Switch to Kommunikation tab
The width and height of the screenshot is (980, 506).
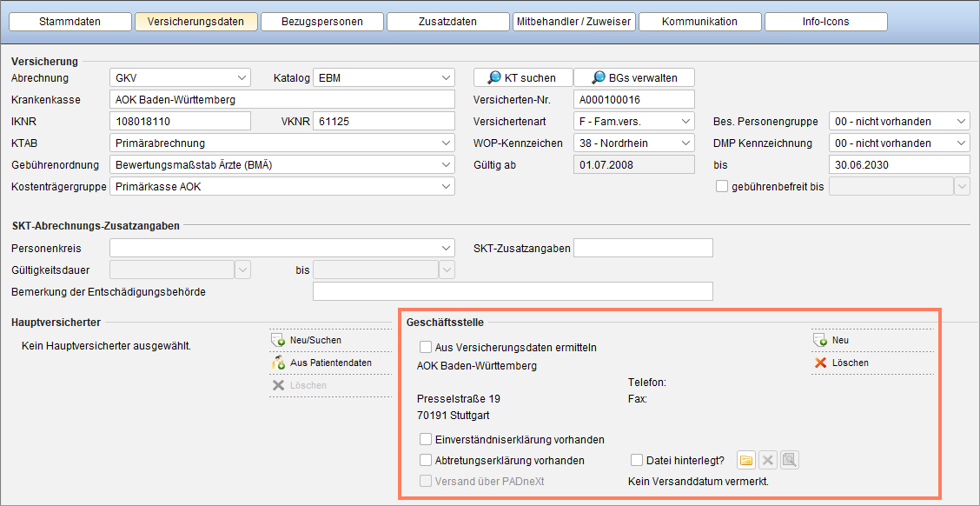pyautogui.click(x=700, y=21)
